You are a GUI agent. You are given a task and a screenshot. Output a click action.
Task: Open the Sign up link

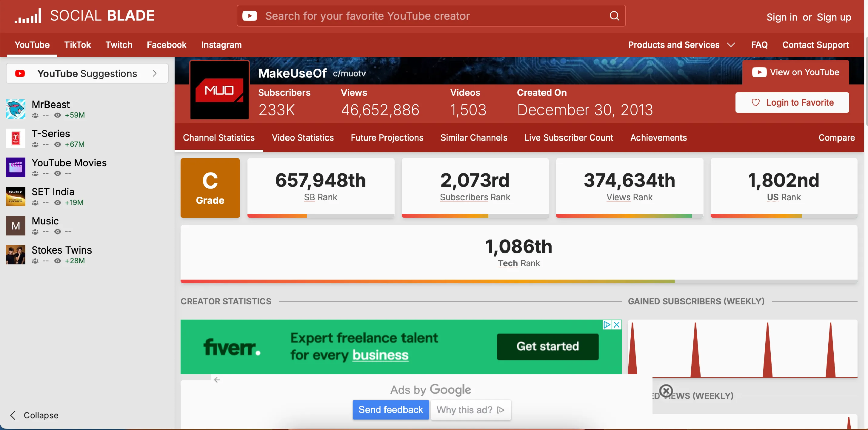point(834,17)
